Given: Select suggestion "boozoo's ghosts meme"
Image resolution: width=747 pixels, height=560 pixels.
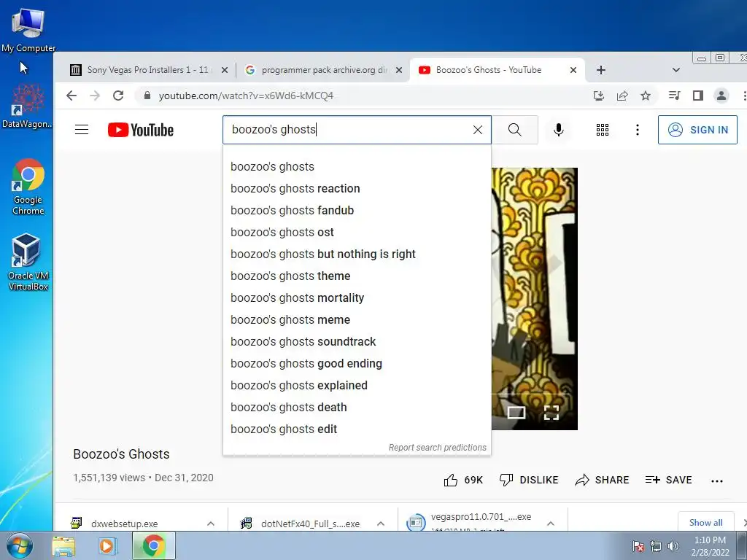Looking at the screenshot, I should coord(357,320).
